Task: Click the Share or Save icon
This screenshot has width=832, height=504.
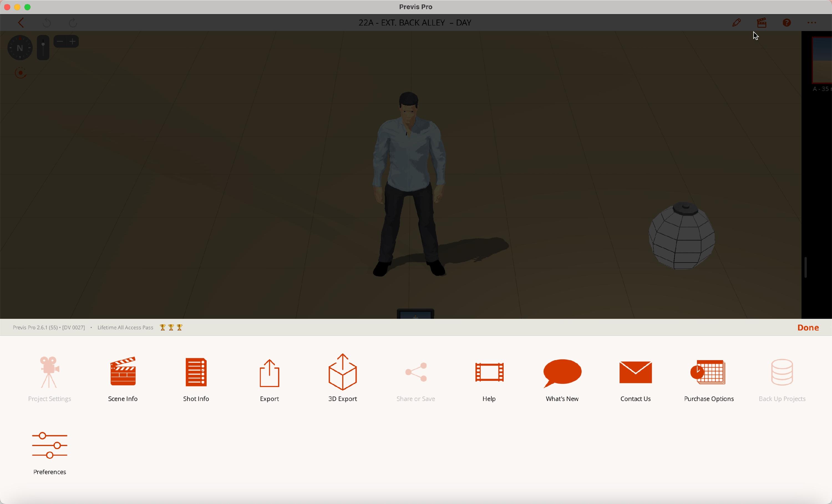Action: (416, 372)
